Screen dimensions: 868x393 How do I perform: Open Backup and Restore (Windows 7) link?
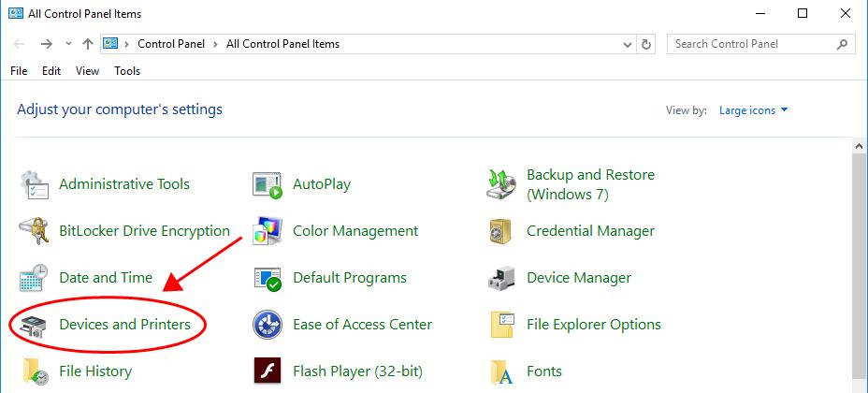(590, 185)
